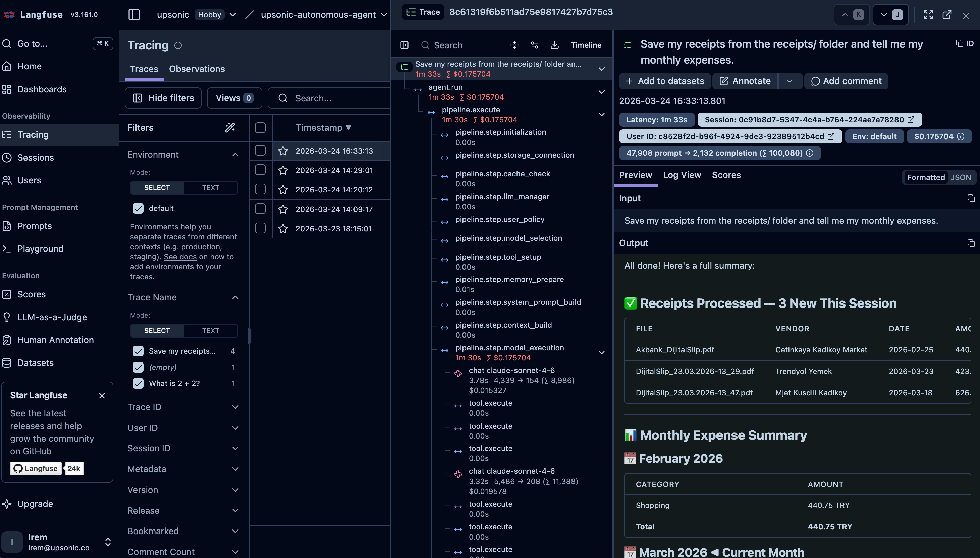
Task: Check the 2026-03-24 16:33:13 row checkbox
Action: point(260,151)
